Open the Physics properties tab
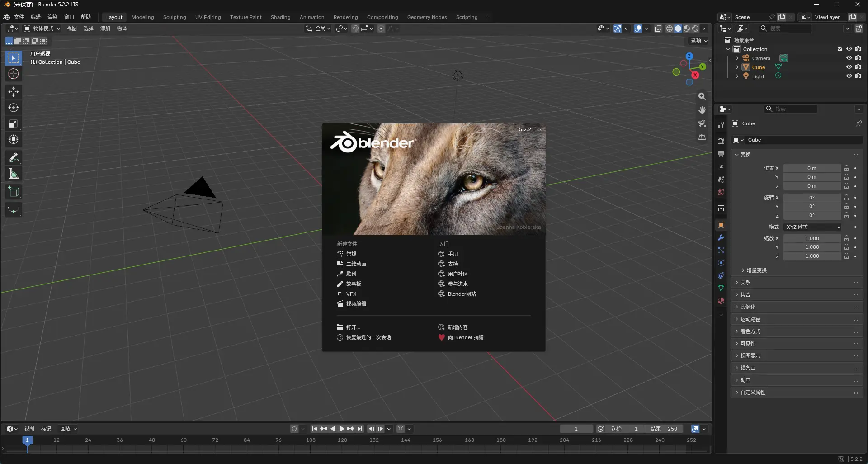Image resolution: width=868 pixels, height=464 pixels. click(721, 263)
